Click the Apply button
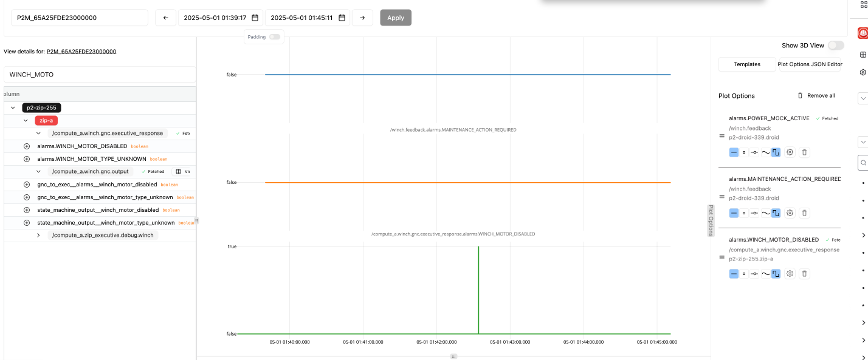This screenshot has height=360, width=868. pos(396,18)
